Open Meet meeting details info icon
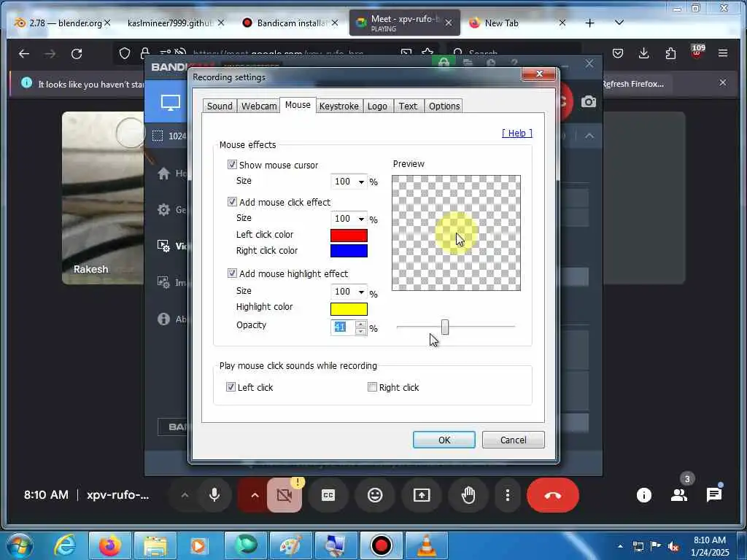The image size is (747, 560). (643, 495)
